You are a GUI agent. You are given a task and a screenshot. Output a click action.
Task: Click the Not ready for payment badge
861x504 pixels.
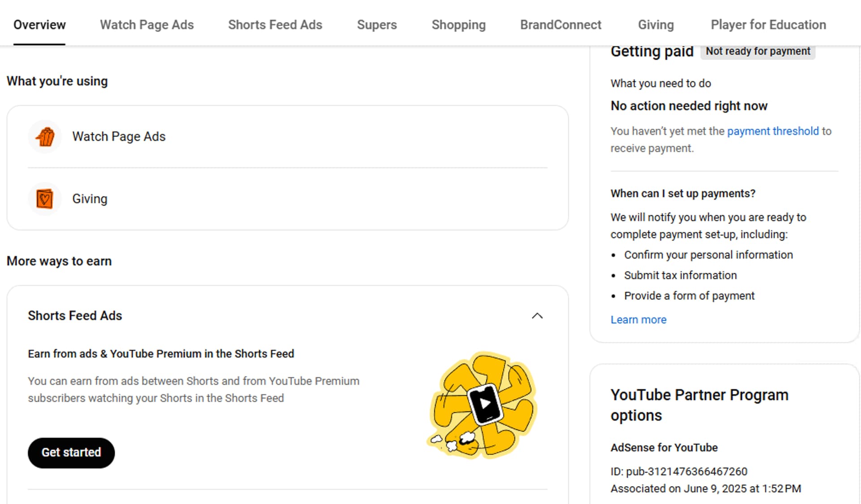(758, 51)
